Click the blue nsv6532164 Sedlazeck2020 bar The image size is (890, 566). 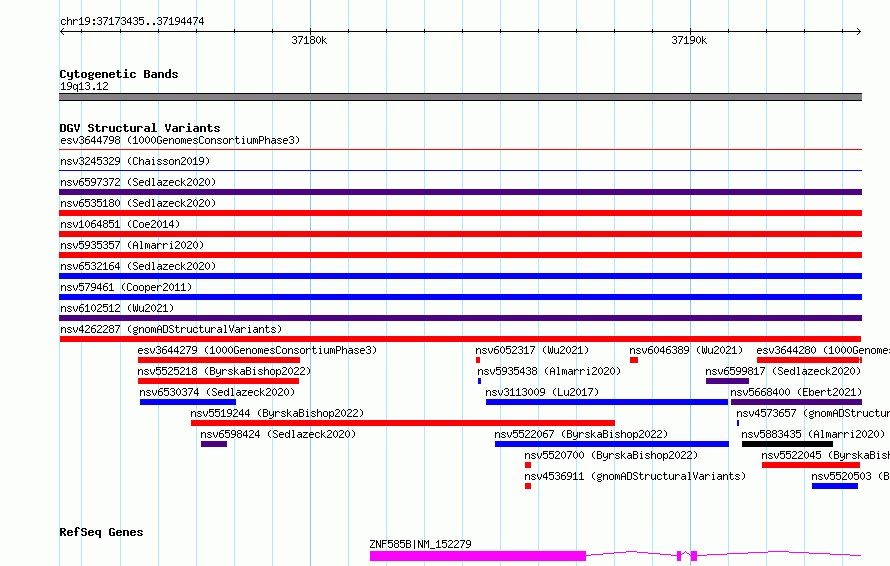coord(460,276)
